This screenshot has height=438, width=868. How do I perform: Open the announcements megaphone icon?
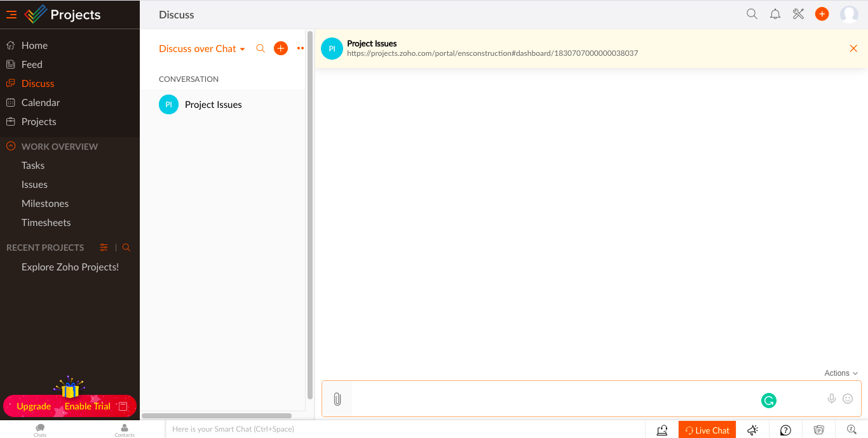coord(753,430)
